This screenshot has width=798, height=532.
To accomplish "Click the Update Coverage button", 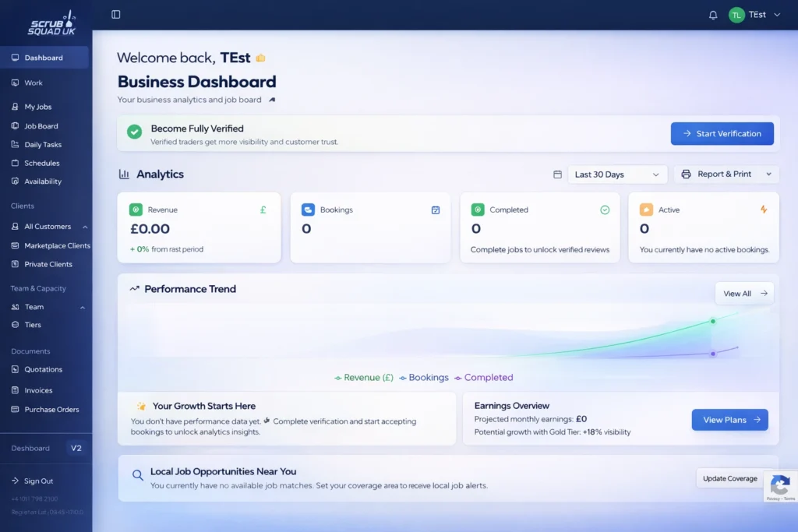I will pyautogui.click(x=729, y=478).
